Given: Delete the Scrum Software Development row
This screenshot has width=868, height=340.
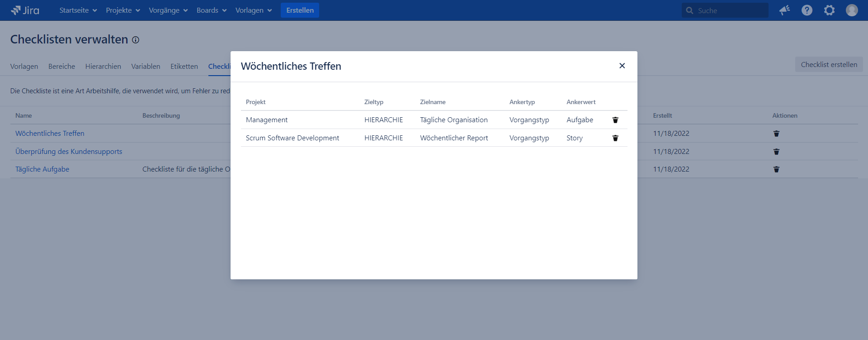Looking at the screenshot, I should [615, 138].
